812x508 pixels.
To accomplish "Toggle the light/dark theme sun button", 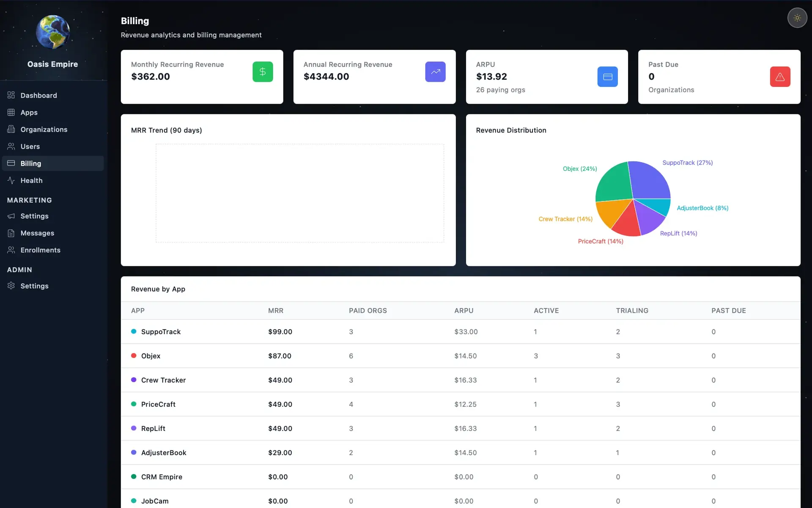I will pyautogui.click(x=797, y=18).
